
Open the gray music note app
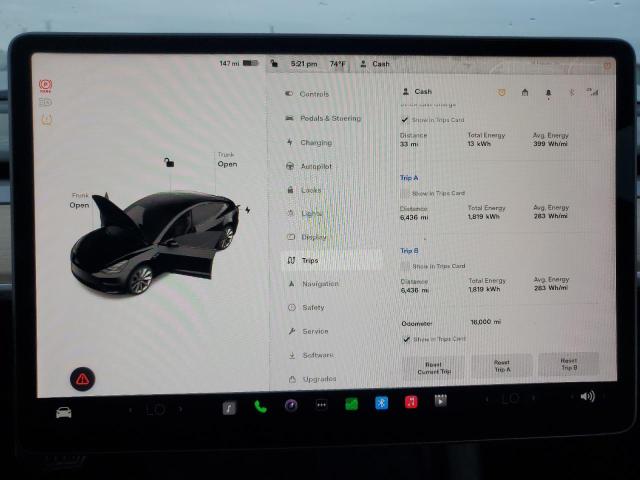tap(229, 408)
